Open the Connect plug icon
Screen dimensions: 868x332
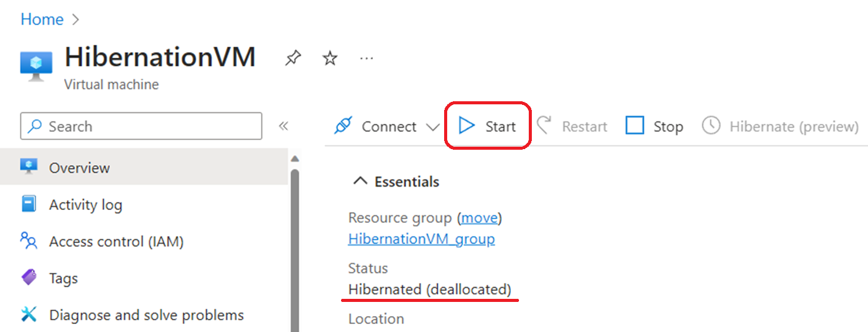[343, 126]
